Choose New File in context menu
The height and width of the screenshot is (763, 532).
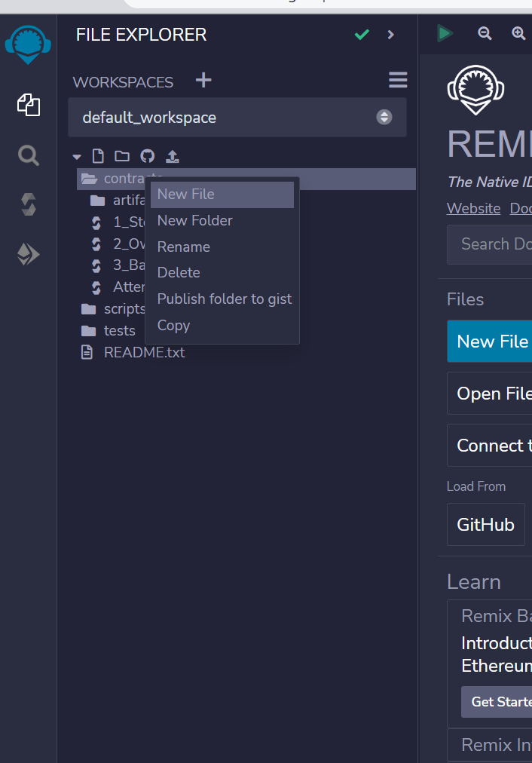pos(222,195)
